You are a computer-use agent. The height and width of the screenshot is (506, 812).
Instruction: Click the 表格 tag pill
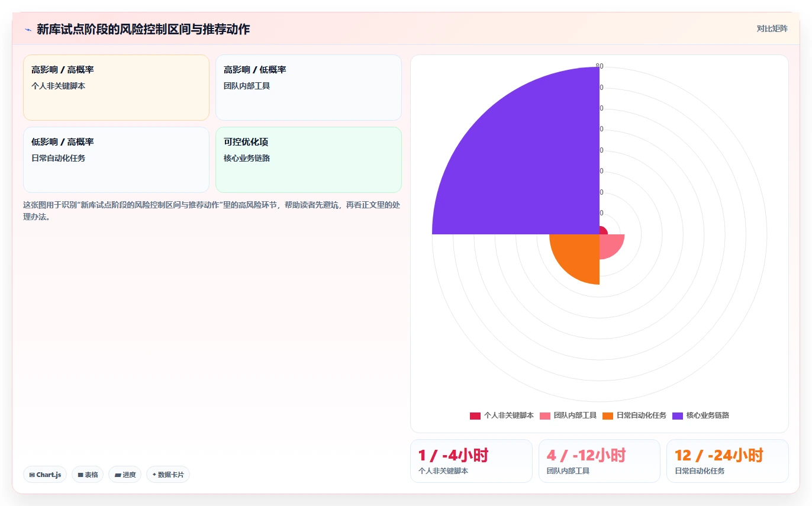(x=88, y=475)
